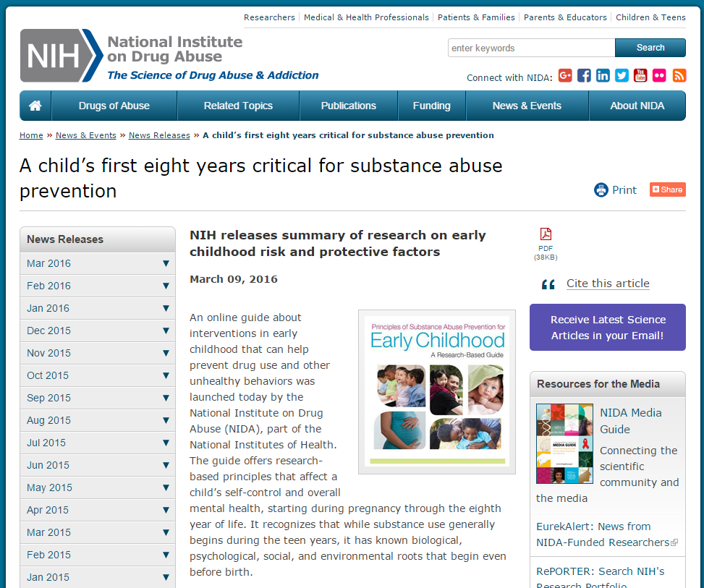Click the orange Share button
Viewport: 704px width, 588px height.
click(x=668, y=189)
